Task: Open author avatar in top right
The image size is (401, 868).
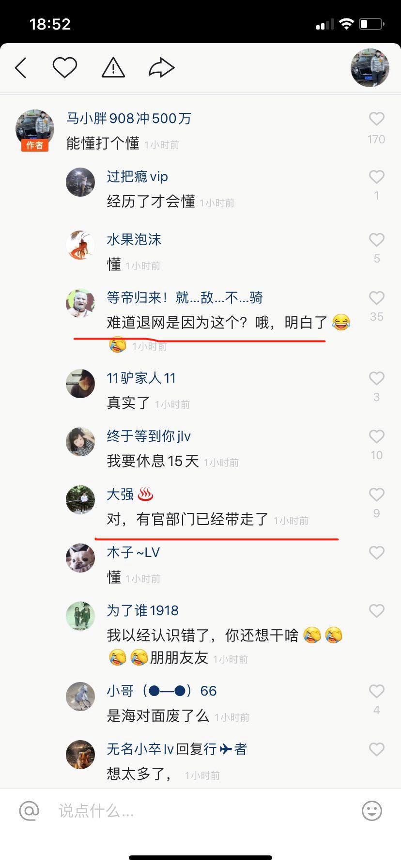Action: [370, 68]
